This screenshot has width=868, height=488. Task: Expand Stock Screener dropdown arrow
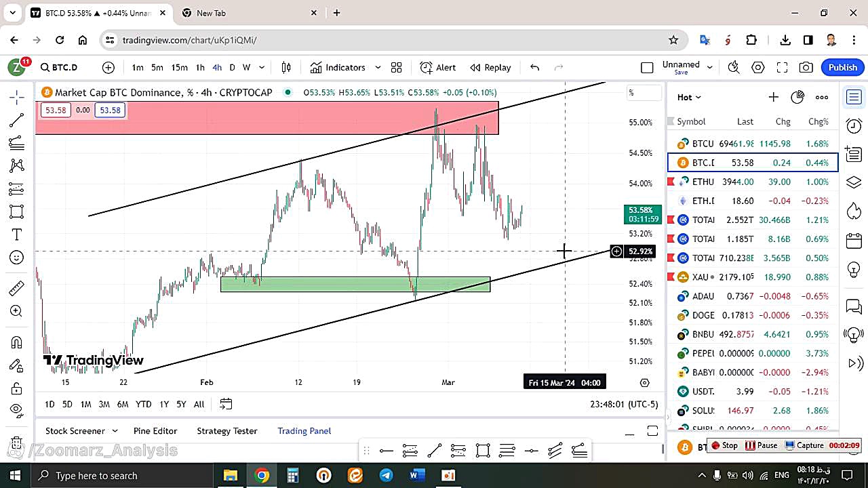click(115, 431)
